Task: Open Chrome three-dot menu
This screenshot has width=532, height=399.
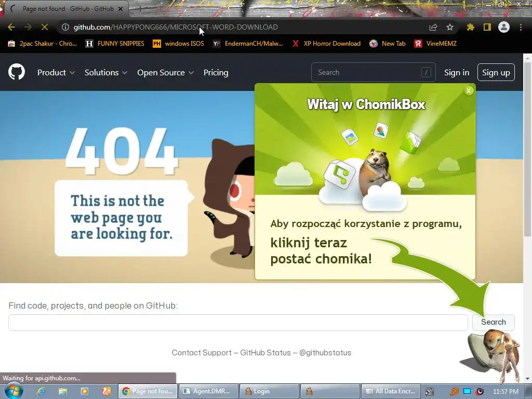Action: pos(521,27)
